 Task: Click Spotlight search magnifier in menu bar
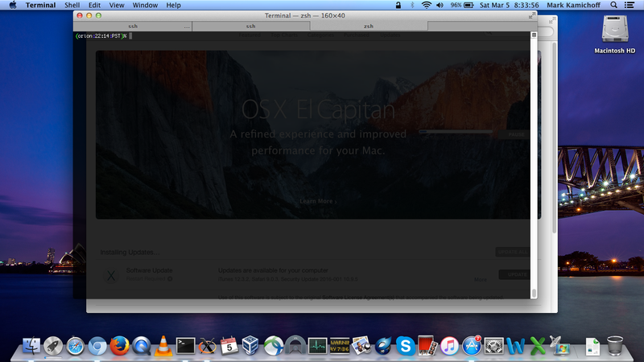click(x=613, y=5)
